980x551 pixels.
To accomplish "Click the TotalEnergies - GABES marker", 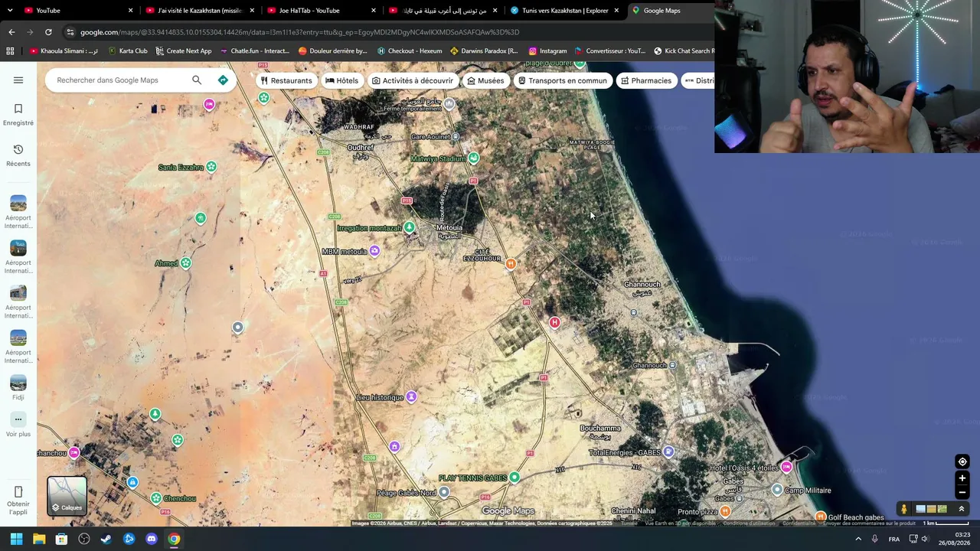I will click(x=668, y=452).
